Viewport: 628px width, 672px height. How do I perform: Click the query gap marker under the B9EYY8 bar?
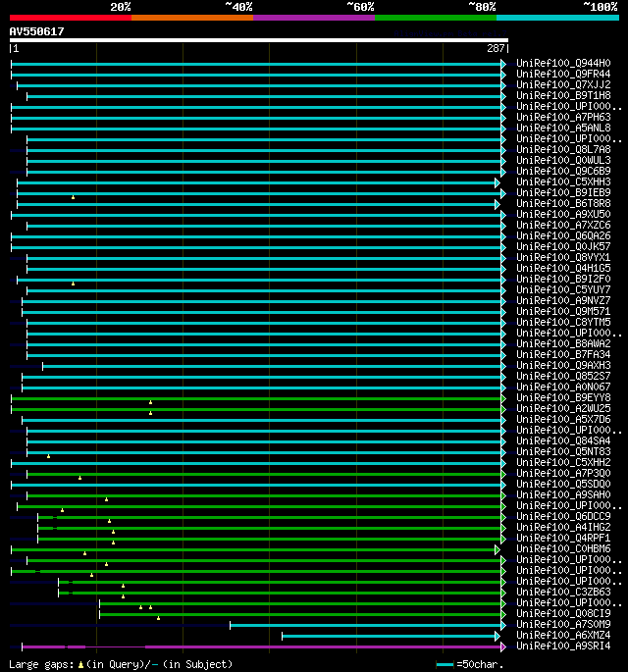pyautogui.click(x=150, y=402)
